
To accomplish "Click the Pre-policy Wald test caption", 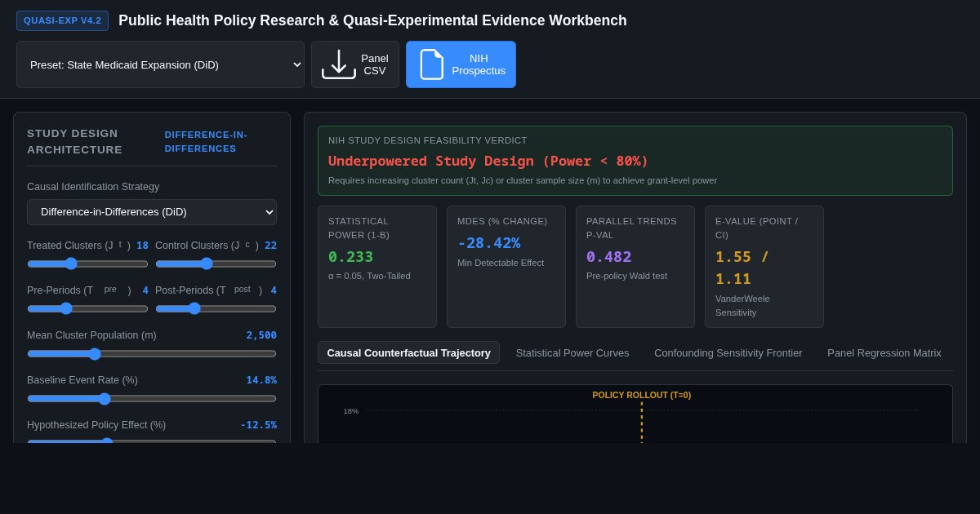I will coord(626,276).
